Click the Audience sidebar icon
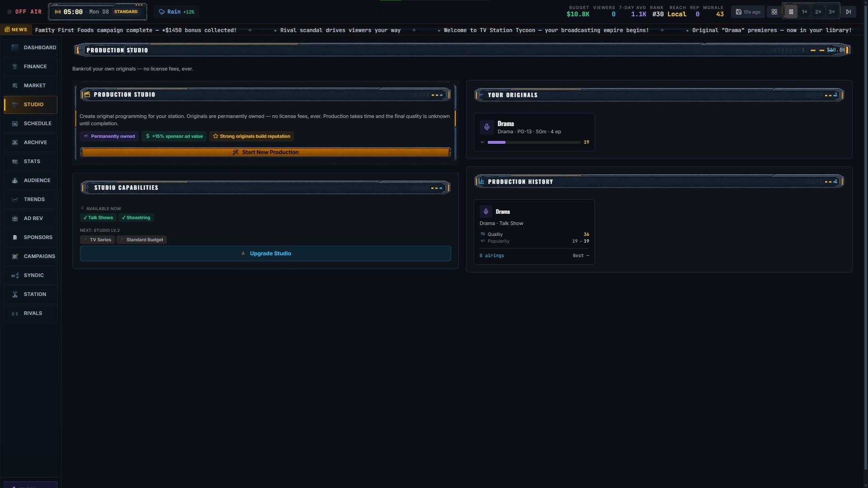 (x=15, y=180)
